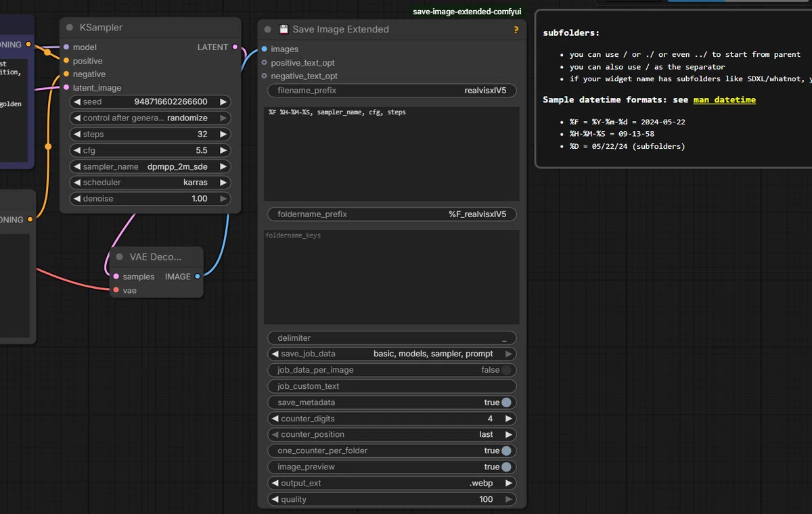812x514 pixels.
Task: Open the output_ext .webp dropdown
Action: [392, 483]
